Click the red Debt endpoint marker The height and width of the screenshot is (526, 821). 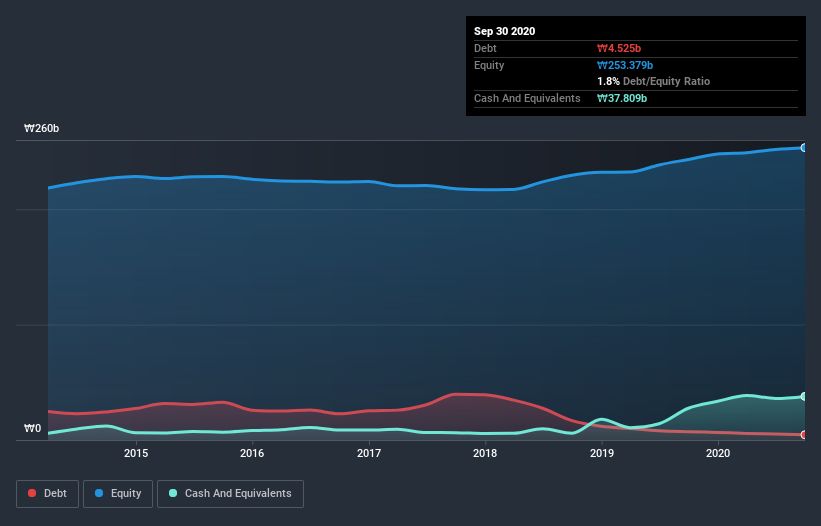[x=804, y=434]
